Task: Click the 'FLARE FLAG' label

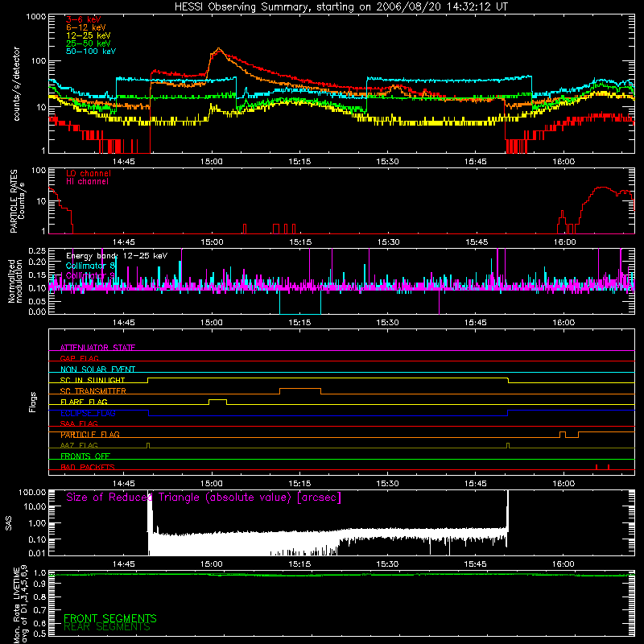Action: 84,402
